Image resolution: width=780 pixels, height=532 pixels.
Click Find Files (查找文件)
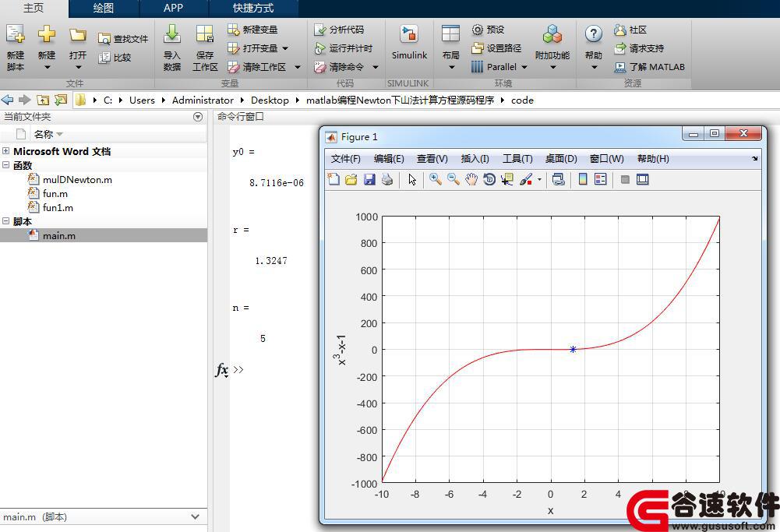[123, 39]
